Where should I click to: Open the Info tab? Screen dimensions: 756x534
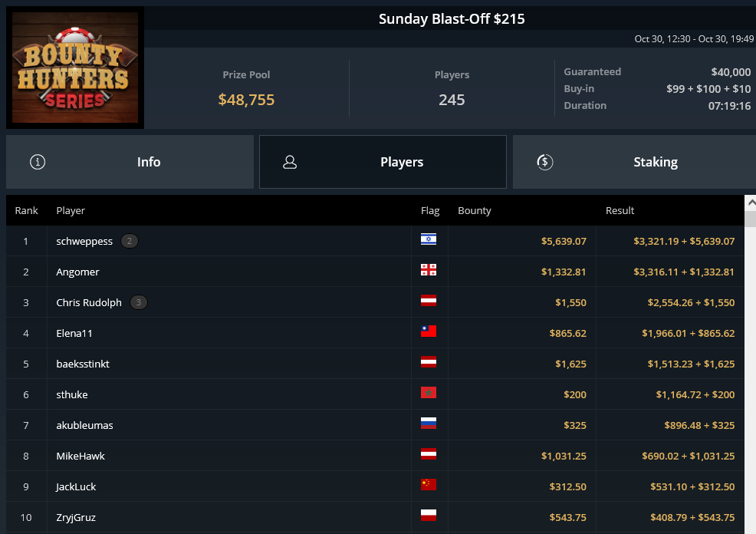(x=130, y=162)
